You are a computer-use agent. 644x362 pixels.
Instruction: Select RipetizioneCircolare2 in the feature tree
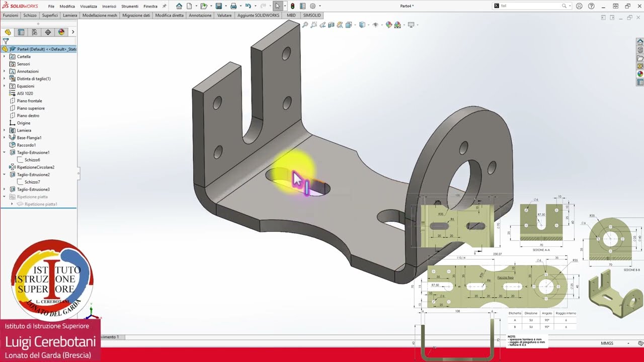click(x=35, y=167)
